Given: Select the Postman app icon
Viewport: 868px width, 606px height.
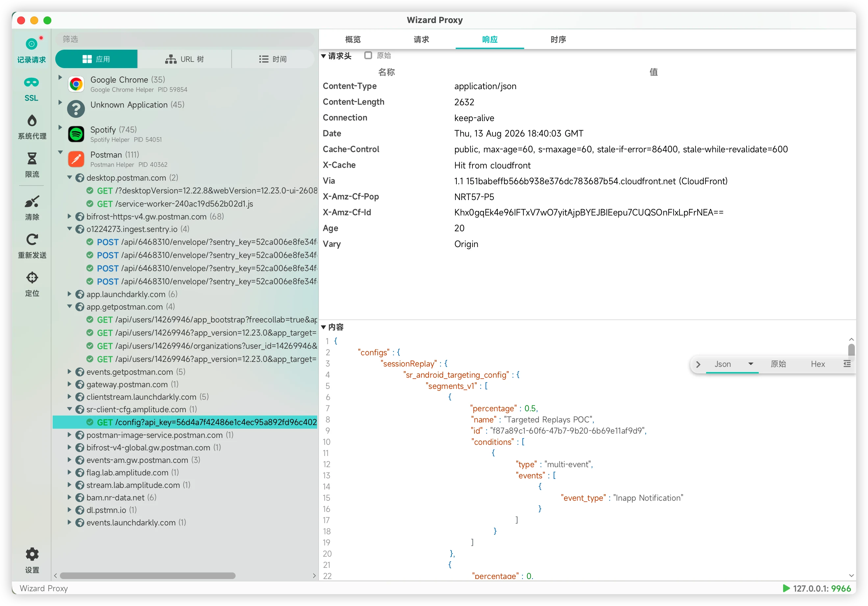Looking at the screenshot, I should (76, 159).
